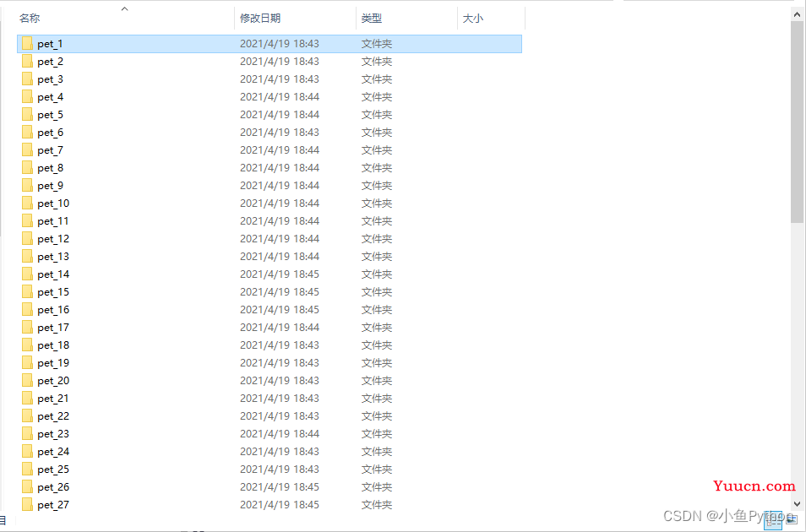Screen dimensions: 806x532
Task: Click the pet_10 folder icon
Action: coord(27,204)
